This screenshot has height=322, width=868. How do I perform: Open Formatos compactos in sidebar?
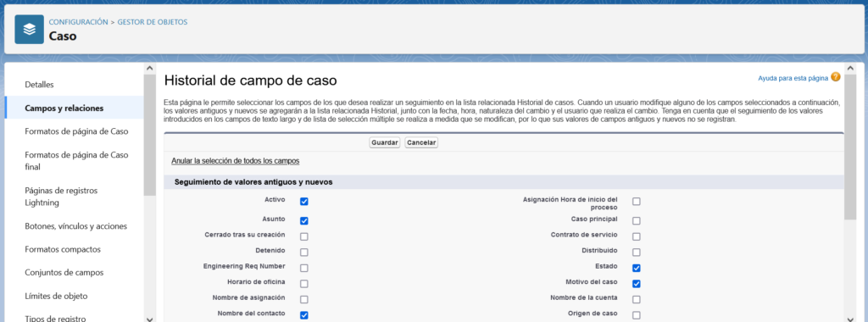63,249
